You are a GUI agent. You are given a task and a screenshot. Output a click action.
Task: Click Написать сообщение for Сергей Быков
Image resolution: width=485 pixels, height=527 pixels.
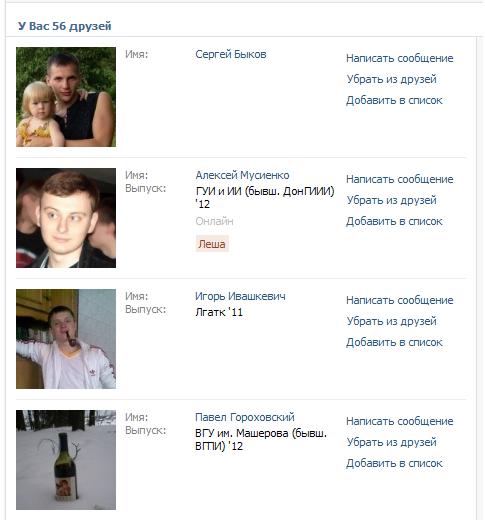point(400,58)
